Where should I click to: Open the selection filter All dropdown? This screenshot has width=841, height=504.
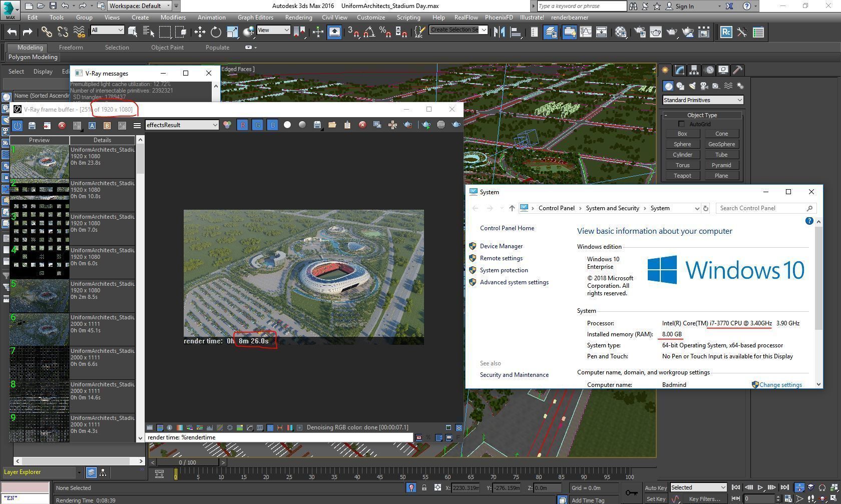(107, 30)
